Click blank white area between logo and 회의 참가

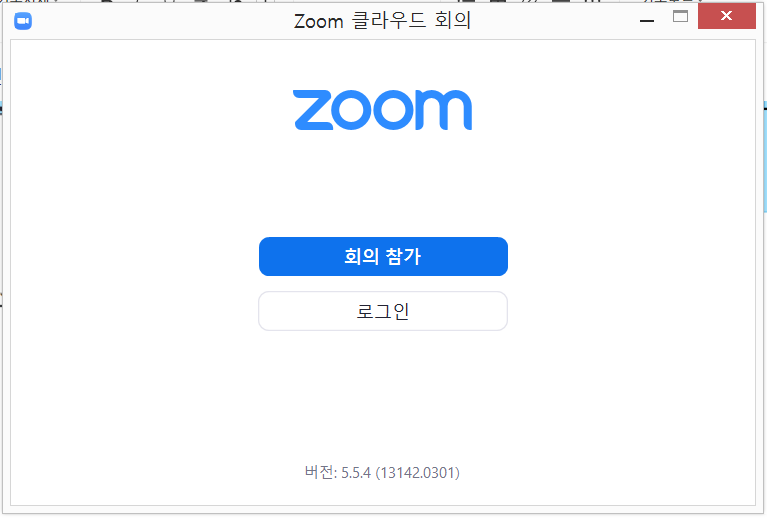click(x=383, y=183)
